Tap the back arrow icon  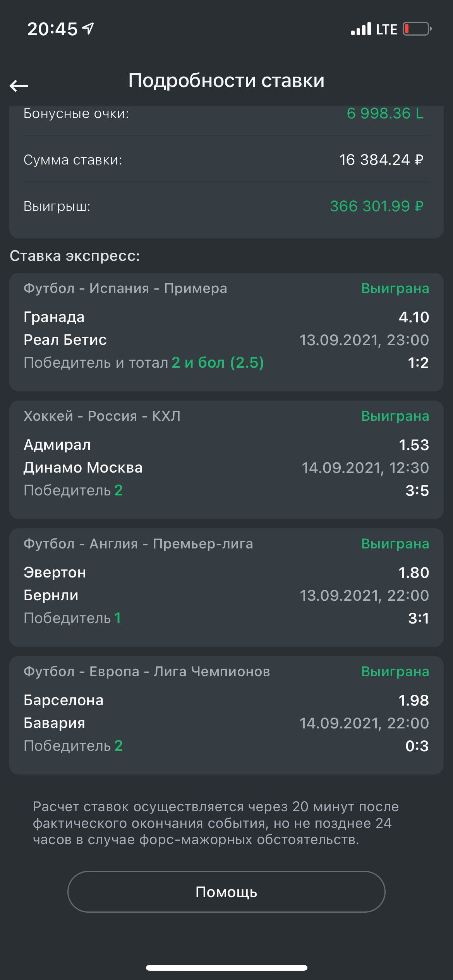coord(19,86)
